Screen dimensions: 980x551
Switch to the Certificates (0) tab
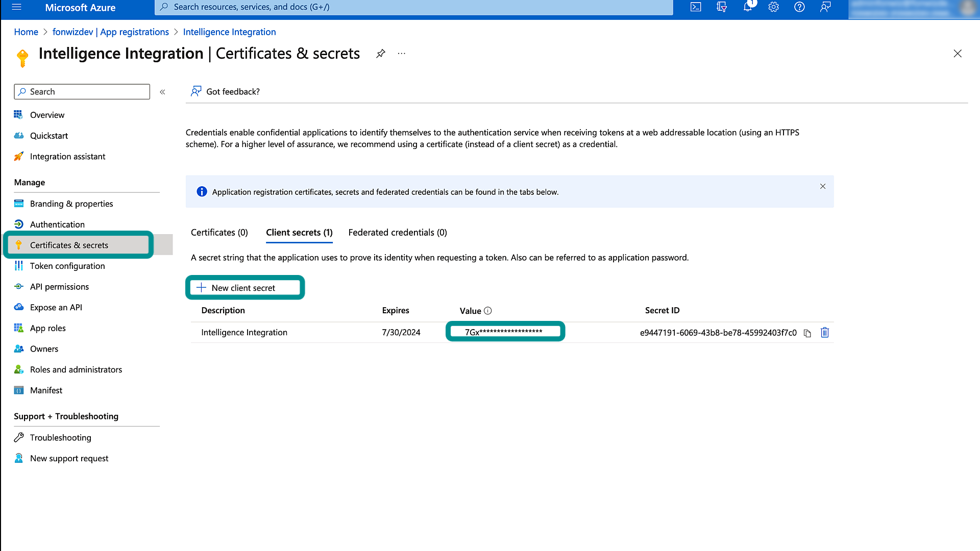coord(219,233)
